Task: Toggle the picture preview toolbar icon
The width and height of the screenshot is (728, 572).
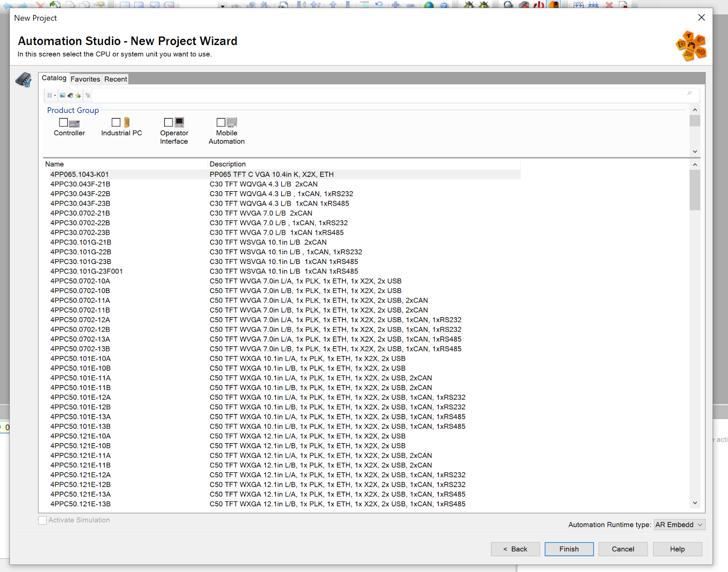Action: (62, 95)
